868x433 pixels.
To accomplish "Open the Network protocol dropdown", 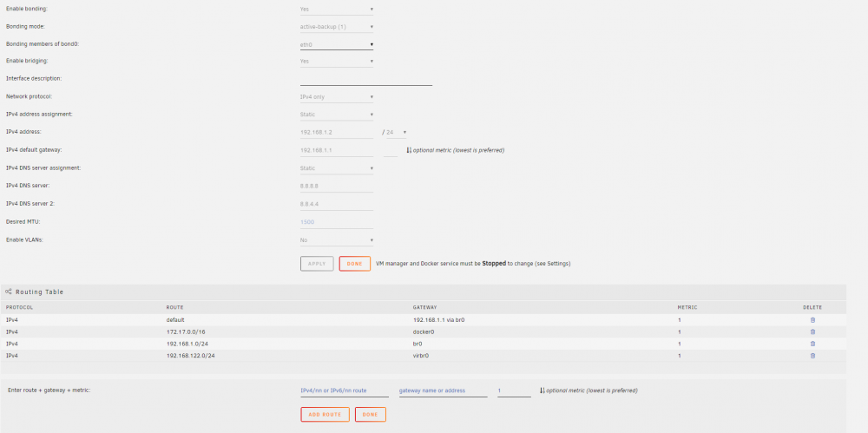I will (x=337, y=97).
